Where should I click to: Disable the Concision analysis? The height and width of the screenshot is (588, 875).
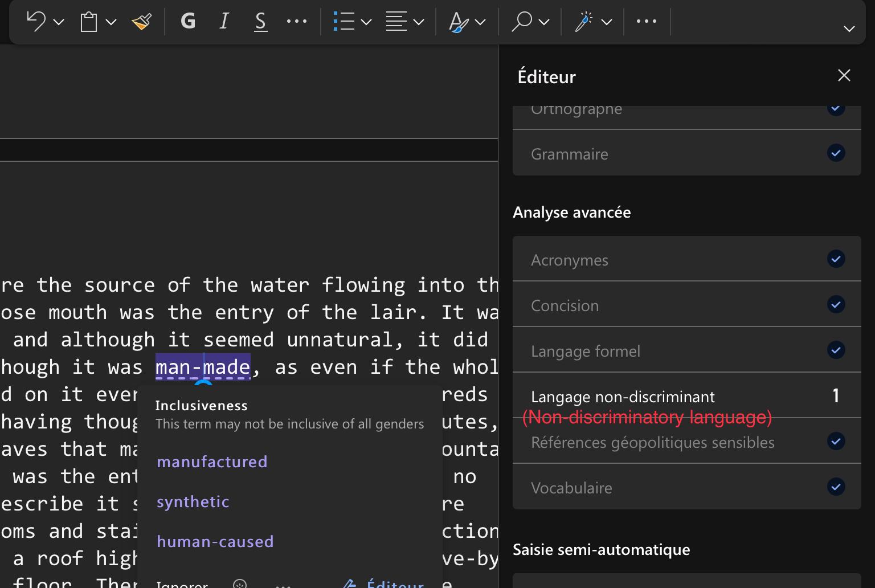coord(836,305)
